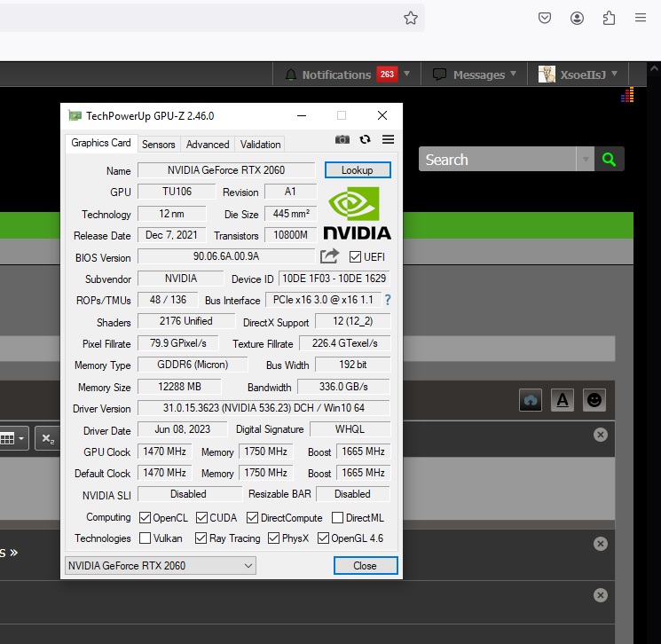The height and width of the screenshot is (644, 661).
Task: Click the cloud upload icon in editor
Action: tap(531, 400)
